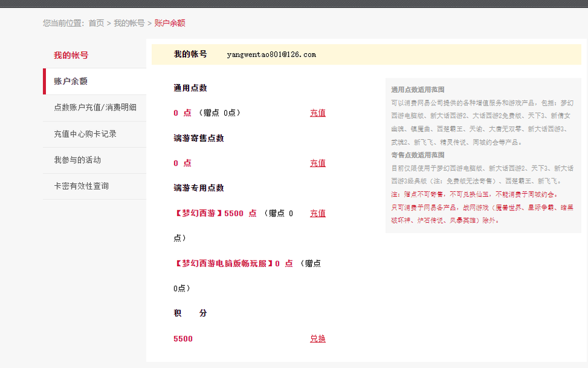Click 我的帐号 label in yellow bar

(190, 55)
